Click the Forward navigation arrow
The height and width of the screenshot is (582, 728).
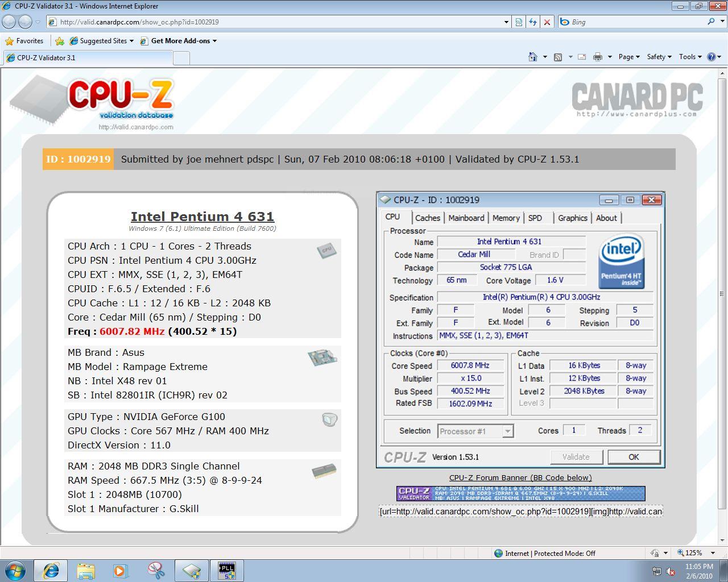click(25, 22)
